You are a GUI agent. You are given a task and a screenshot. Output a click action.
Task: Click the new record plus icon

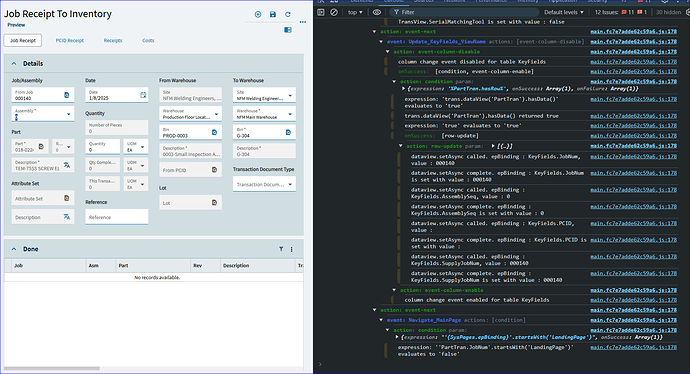(258, 15)
